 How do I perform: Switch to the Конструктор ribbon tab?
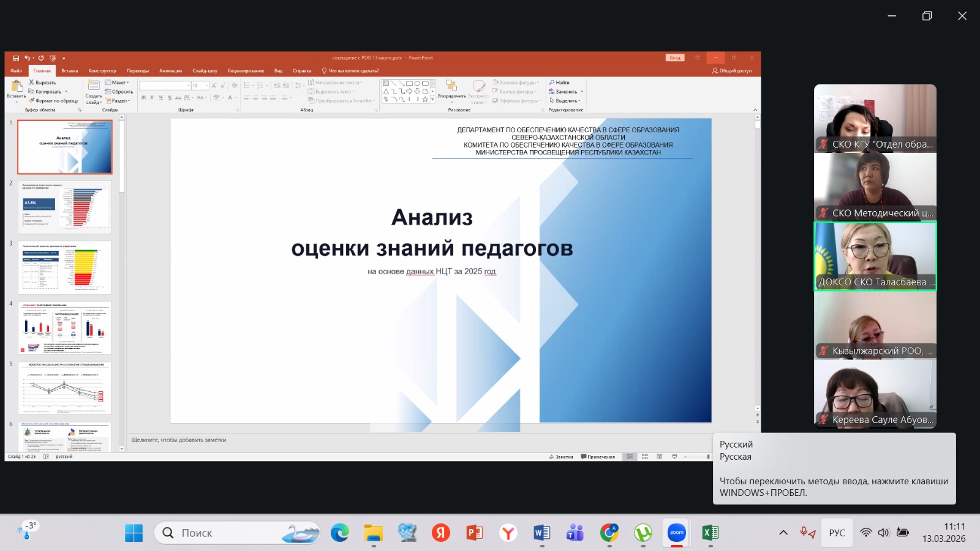102,70
